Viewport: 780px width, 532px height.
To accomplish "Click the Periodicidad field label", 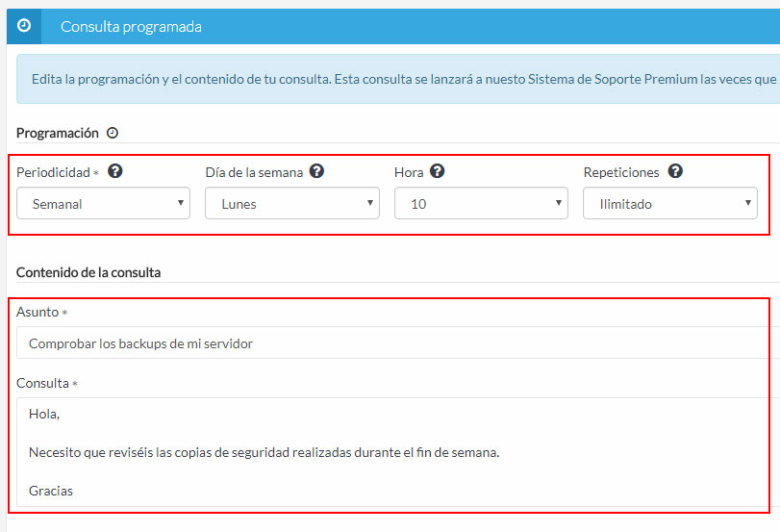I will click(55, 173).
